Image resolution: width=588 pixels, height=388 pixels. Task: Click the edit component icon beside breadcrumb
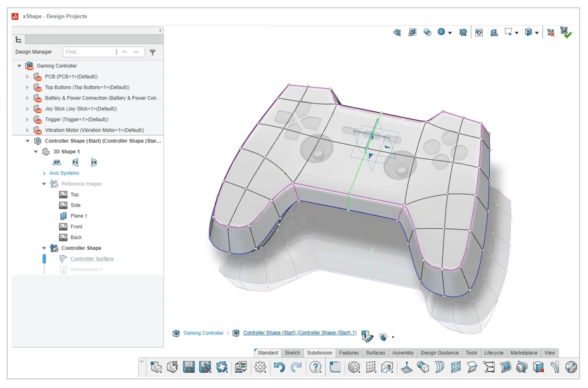point(367,336)
